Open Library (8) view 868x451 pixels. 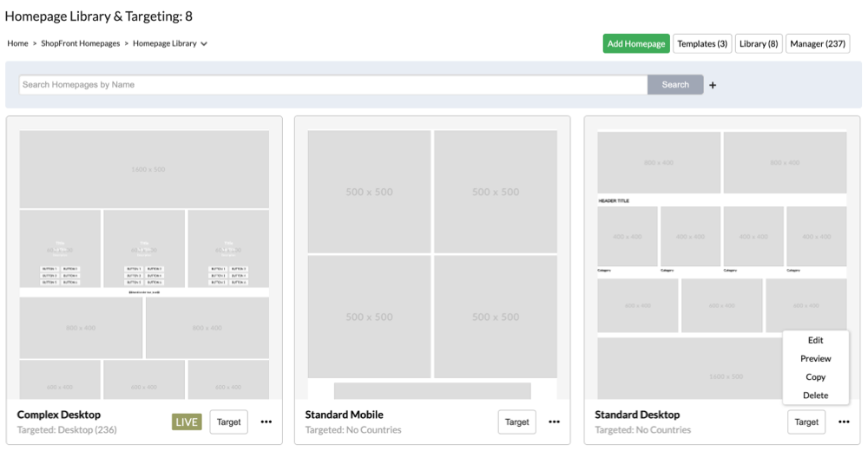(759, 43)
